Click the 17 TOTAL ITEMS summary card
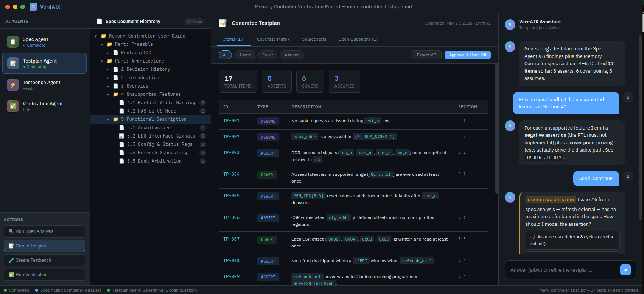This screenshot has width=644, height=294. coord(238,81)
